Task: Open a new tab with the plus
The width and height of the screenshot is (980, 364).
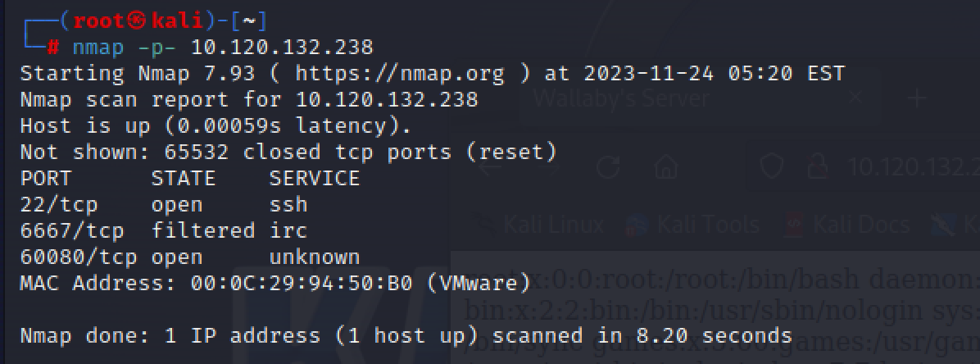Action: click(916, 99)
